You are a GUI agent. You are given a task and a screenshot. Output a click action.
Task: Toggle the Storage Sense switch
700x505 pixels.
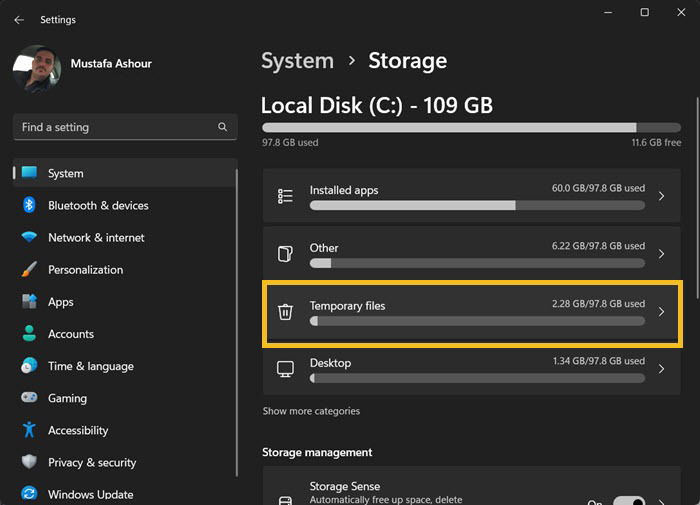pyautogui.click(x=629, y=501)
